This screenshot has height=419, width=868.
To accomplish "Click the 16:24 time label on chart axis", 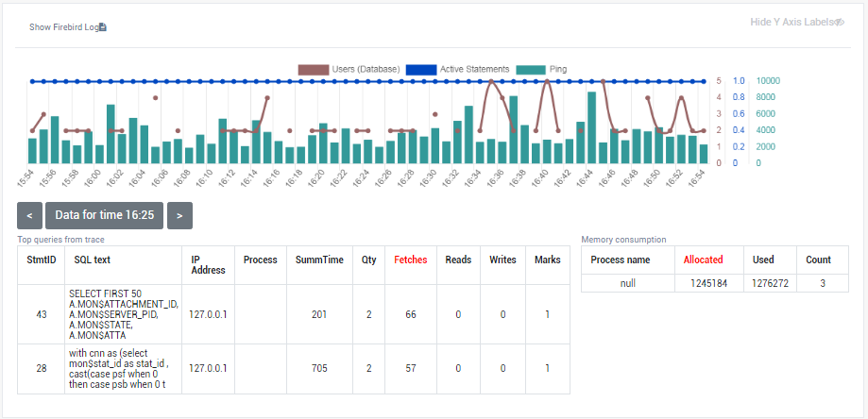I will (361, 178).
